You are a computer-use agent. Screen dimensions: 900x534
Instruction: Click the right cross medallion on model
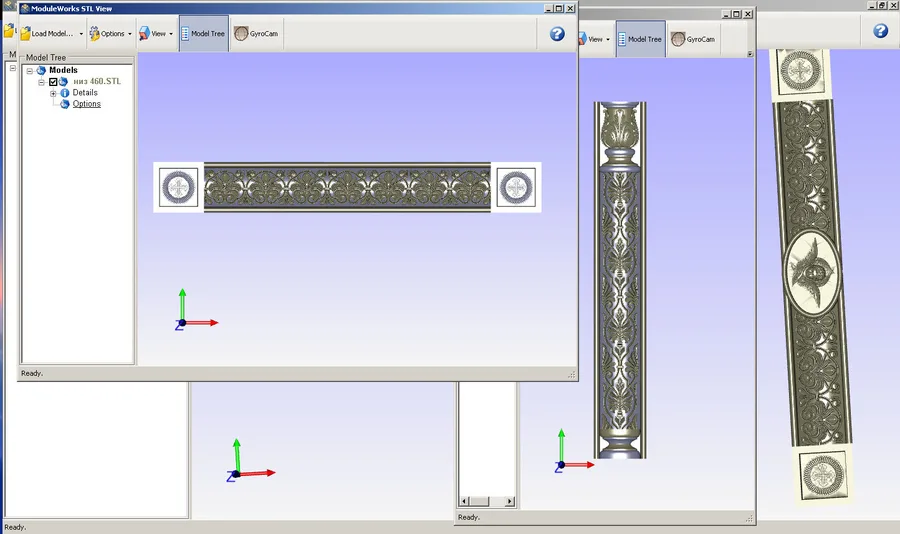[x=516, y=187]
